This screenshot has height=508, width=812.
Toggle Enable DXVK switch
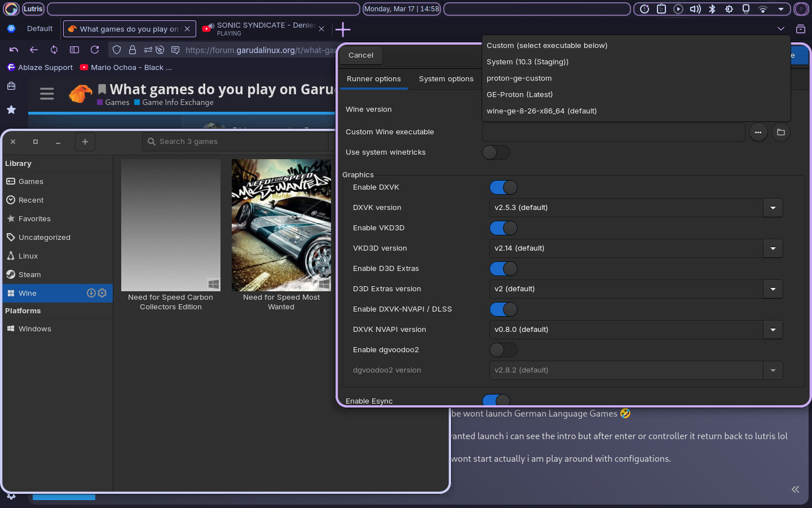point(504,187)
